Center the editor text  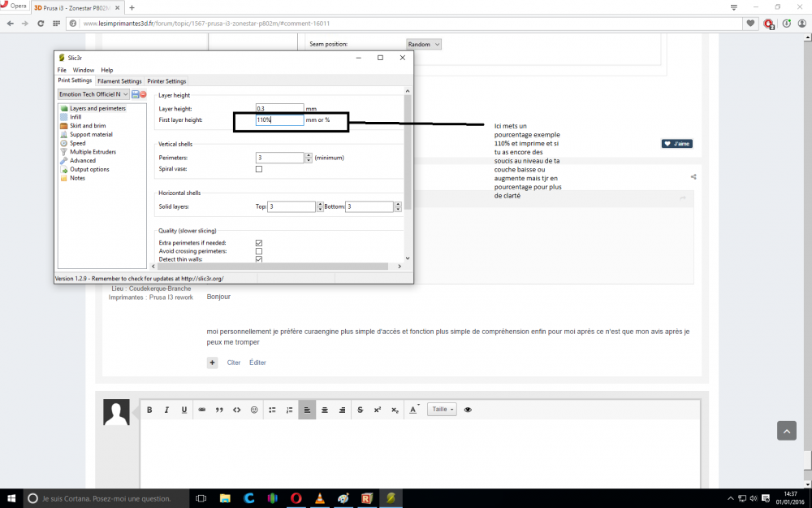[325, 410]
